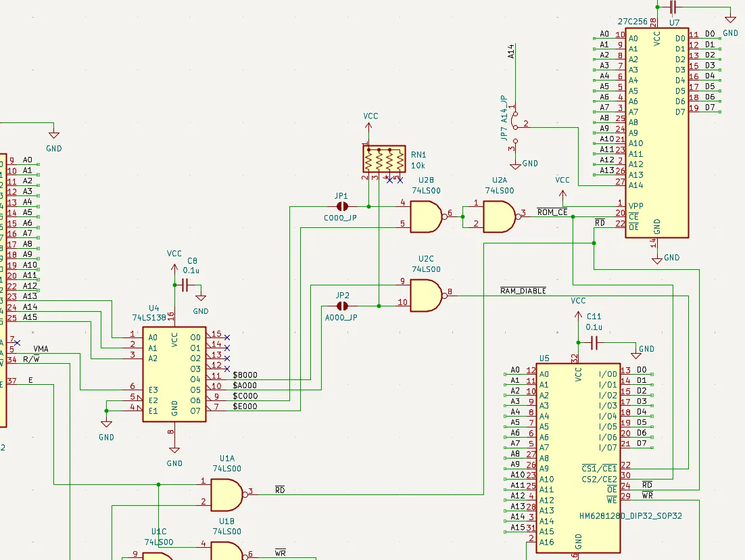Click the junction dot on the RD wire near U7

[x=594, y=243]
